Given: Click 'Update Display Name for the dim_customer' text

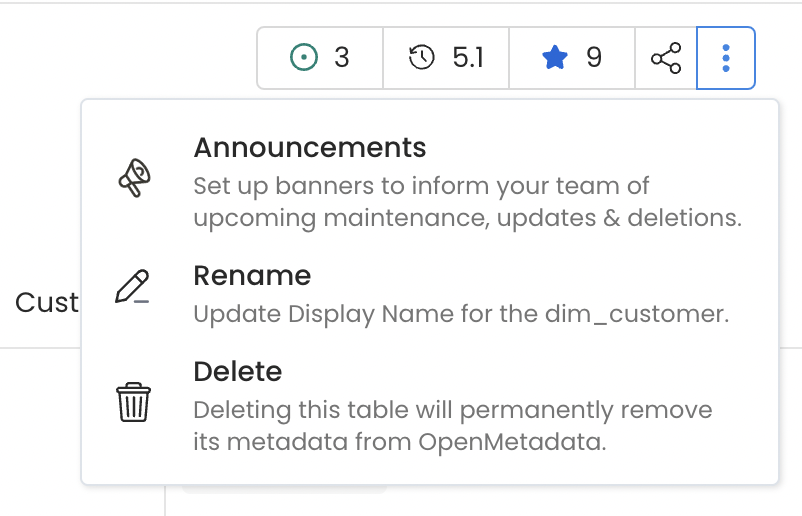Looking at the screenshot, I should point(461,314).
